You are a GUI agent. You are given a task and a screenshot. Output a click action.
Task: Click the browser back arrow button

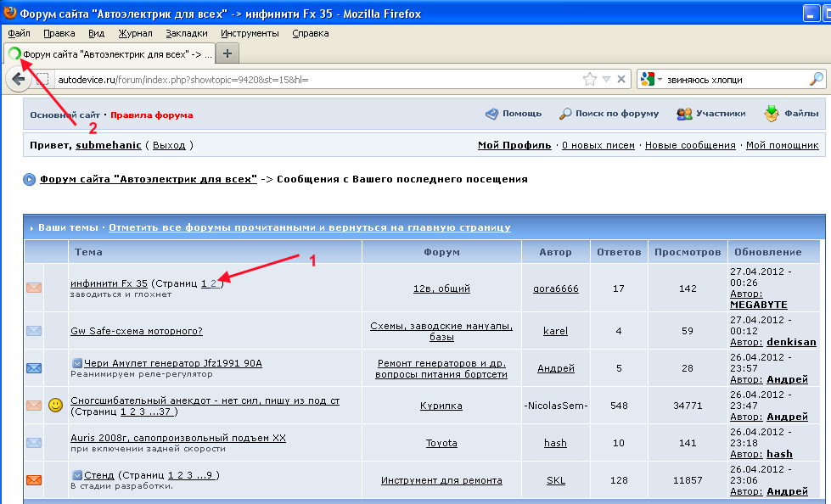click(x=19, y=80)
